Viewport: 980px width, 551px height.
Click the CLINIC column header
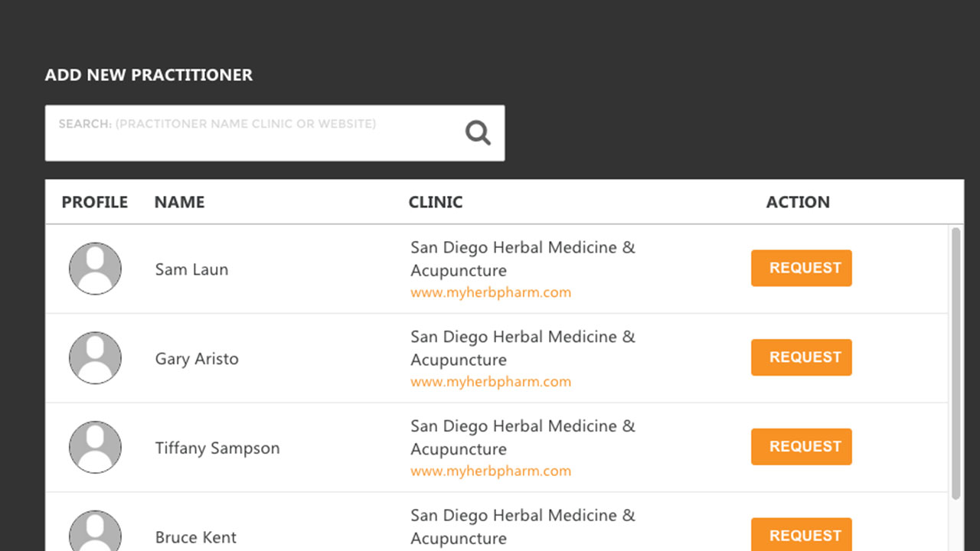click(436, 202)
